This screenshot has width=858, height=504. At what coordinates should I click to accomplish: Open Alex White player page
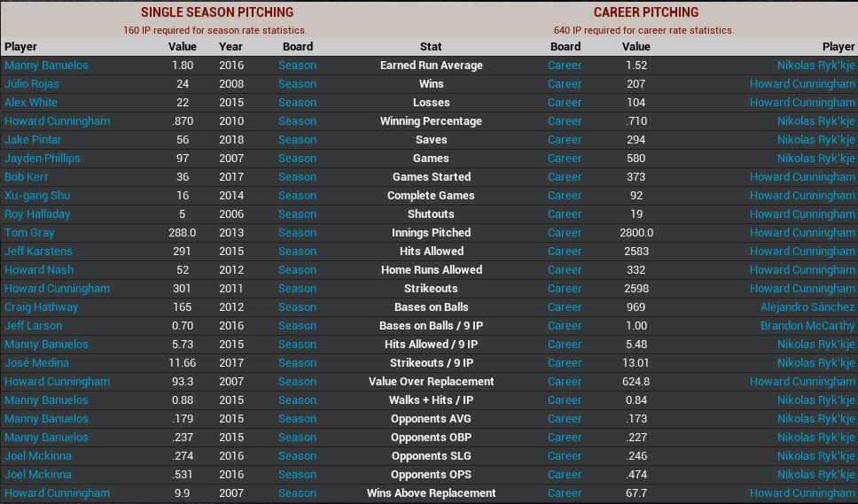point(31,103)
